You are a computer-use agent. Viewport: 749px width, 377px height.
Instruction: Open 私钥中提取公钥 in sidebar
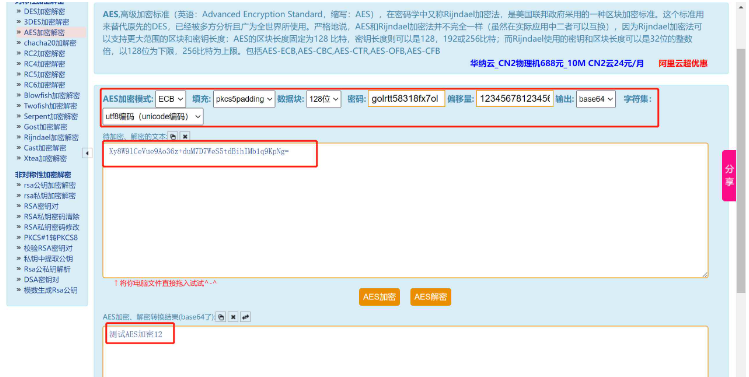[48, 259]
